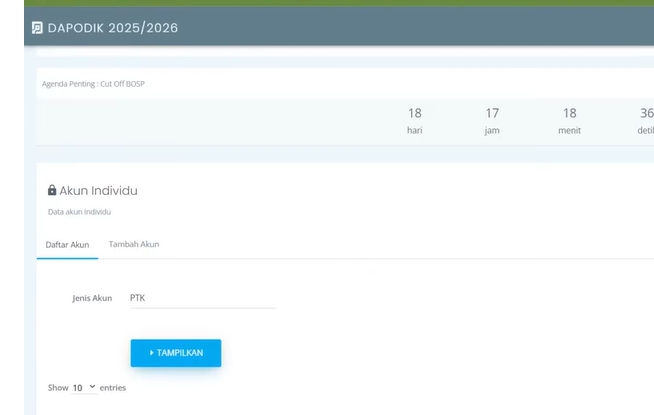Open the Tambah Akun tab
Screen dimensions: 654x415
point(134,244)
